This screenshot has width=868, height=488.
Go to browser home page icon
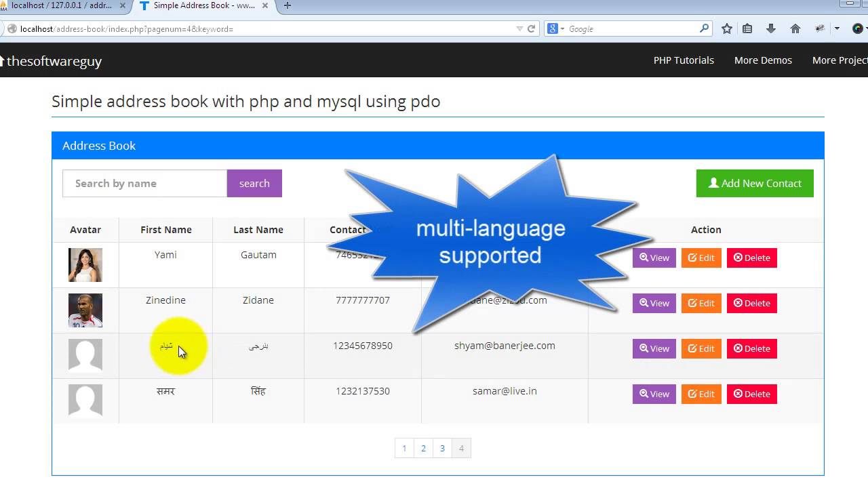pos(795,28)
